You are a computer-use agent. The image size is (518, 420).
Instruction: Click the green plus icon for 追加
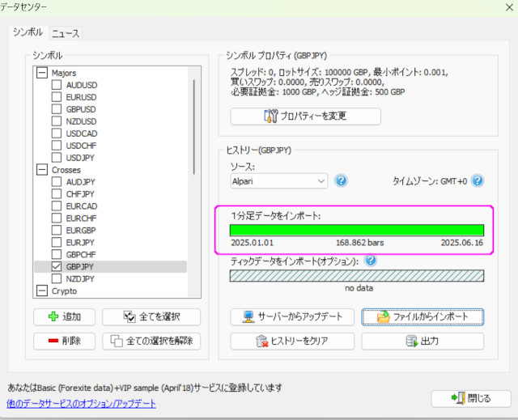[x=53, y=316]
